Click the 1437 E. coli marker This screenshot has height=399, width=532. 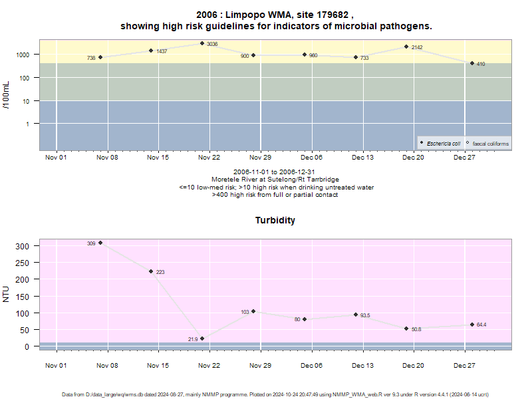[152, 51]
